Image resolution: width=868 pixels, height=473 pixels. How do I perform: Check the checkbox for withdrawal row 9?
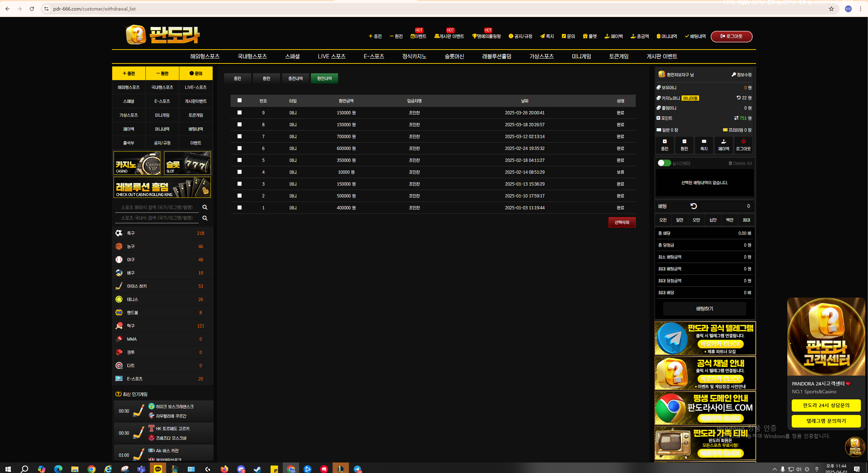pyautogui.click(x=239, y=113)
